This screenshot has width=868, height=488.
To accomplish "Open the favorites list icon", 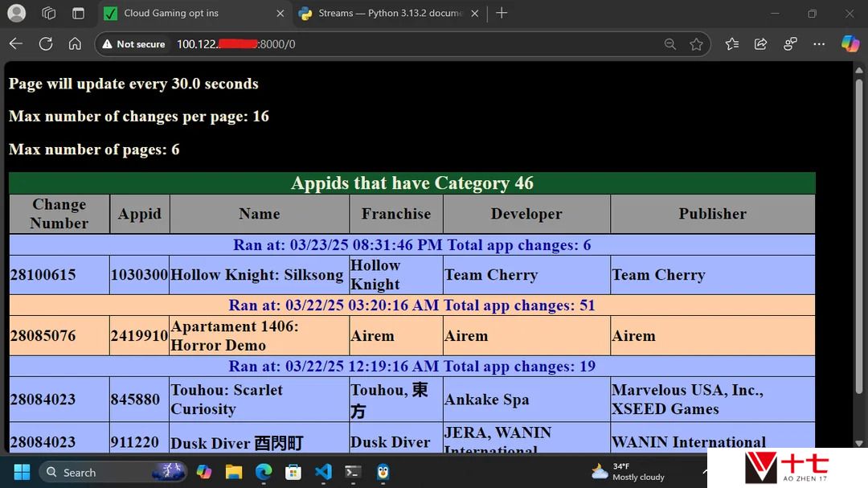I will click(x=732, y=43).
